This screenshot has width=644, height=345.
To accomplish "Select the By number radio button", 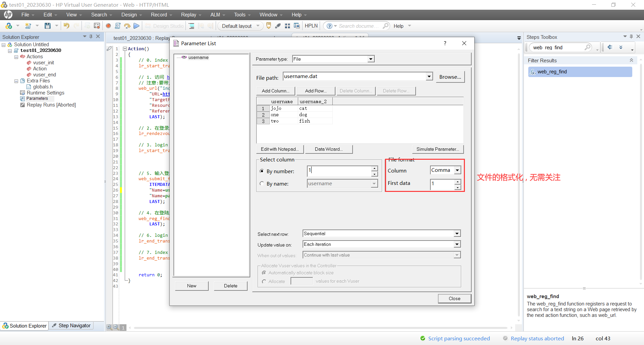I will tap(262, 171).
